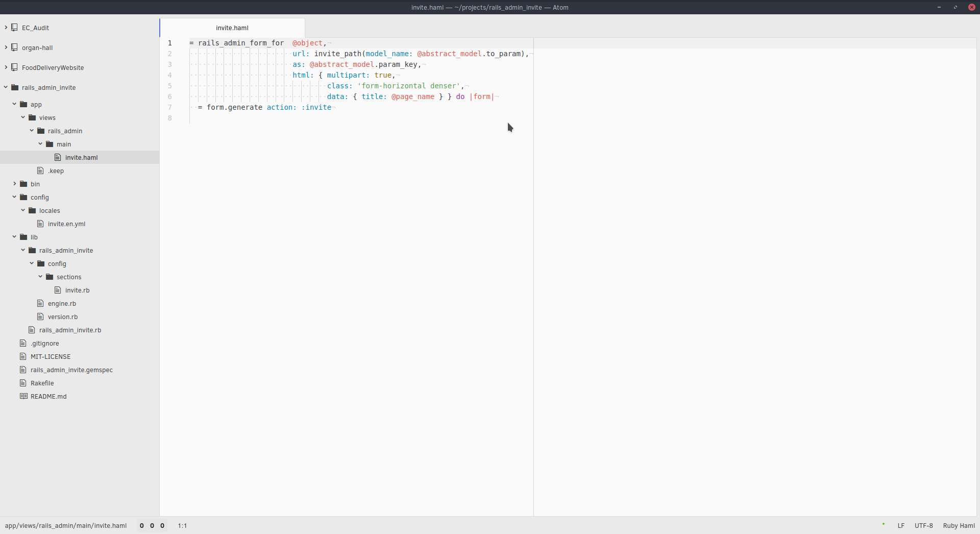Click the file path in the status bar
980x534 pixels.
coord(66,525)
